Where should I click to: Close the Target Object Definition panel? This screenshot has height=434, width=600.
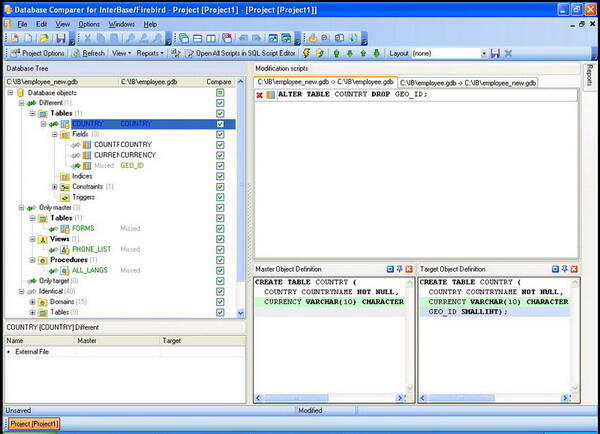pyautogui.click(x=574, y=269)
